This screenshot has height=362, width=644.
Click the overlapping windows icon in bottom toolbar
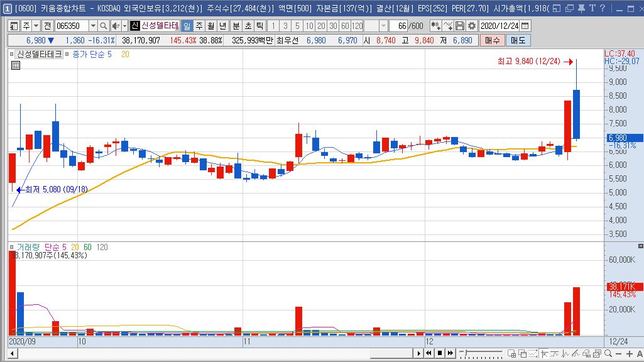(x=523, y=353)
